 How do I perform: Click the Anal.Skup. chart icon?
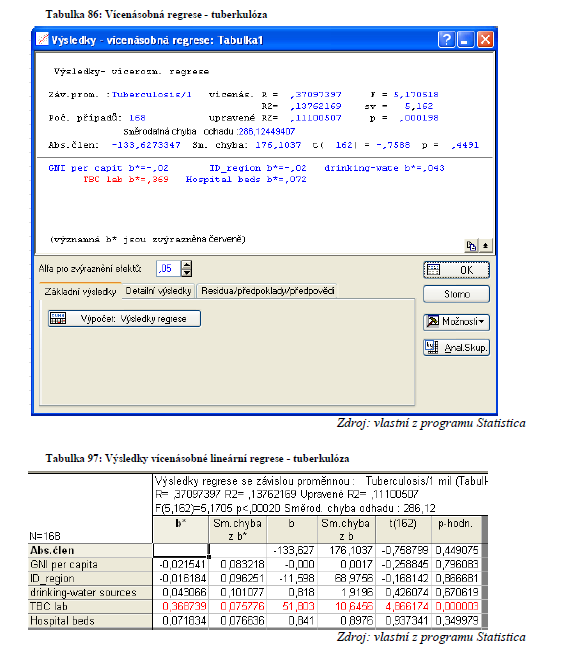pos(432,347)
